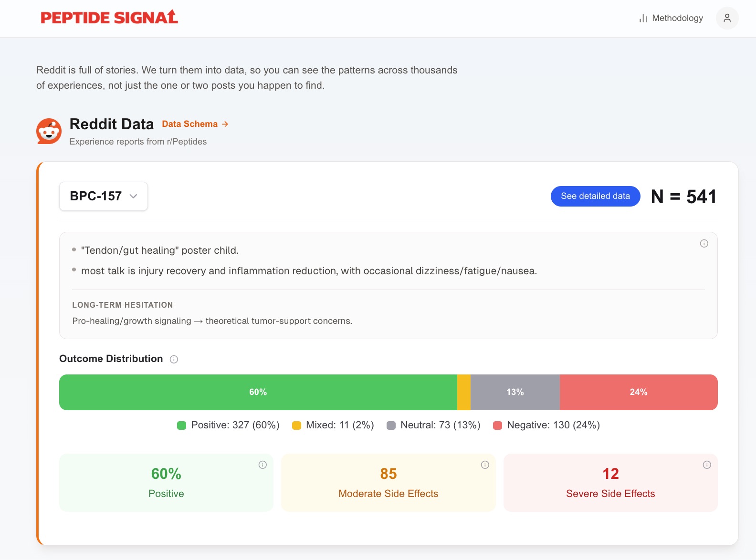Click info icon on Severe Side Effects card

coord(707,465)
